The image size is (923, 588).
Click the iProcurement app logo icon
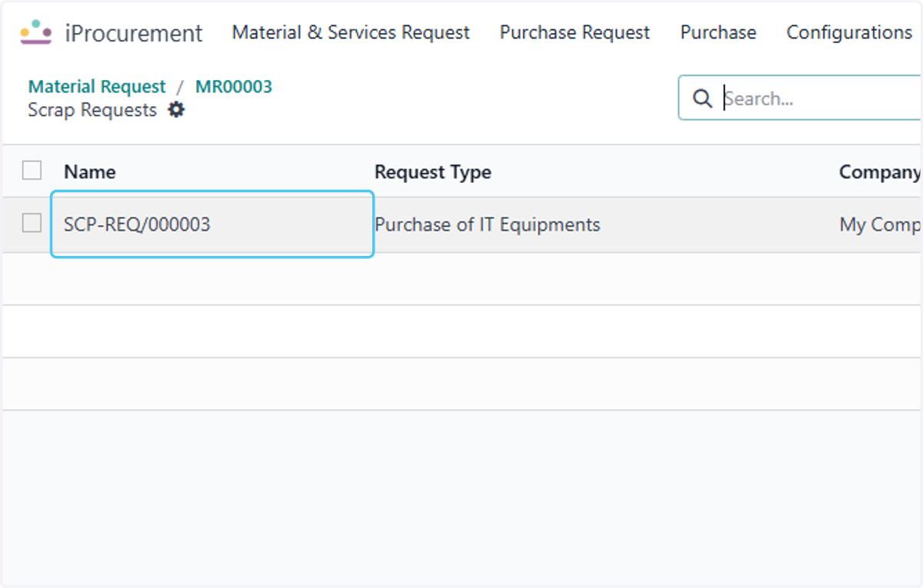[x=36, y=32]
